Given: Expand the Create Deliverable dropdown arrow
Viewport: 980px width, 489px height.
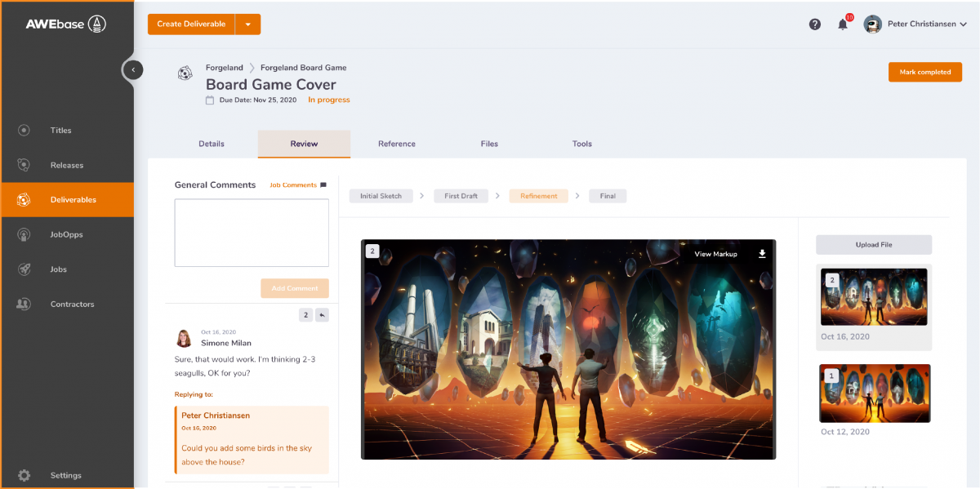Looking at the screenshot, I should 248,24.
